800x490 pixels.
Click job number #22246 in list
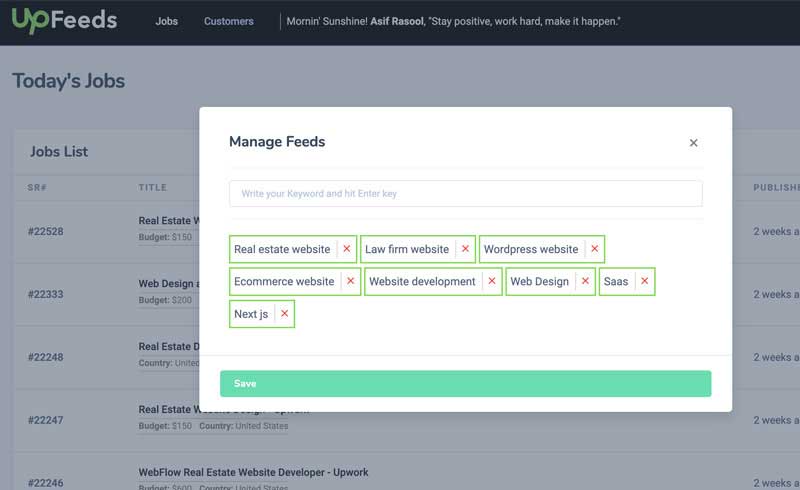click(x=46, y=483)
